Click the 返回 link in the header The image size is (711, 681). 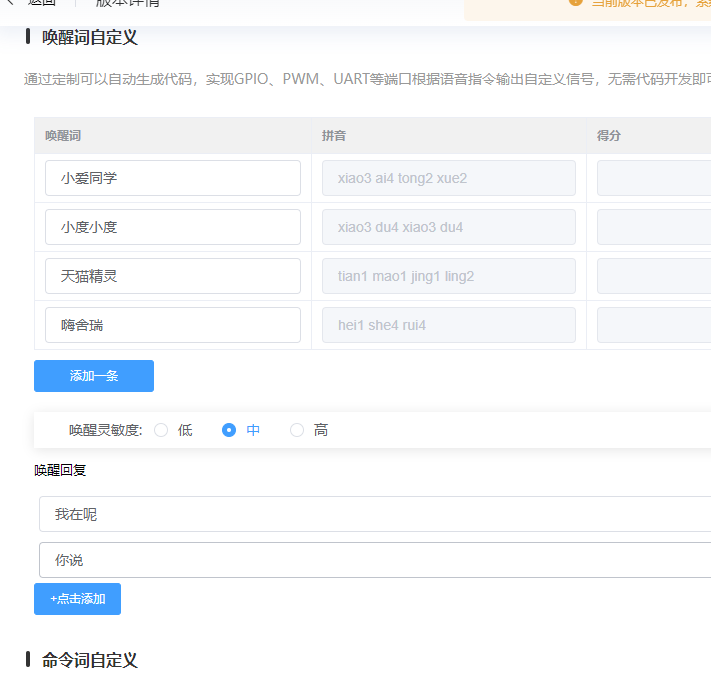click(42, 3)
